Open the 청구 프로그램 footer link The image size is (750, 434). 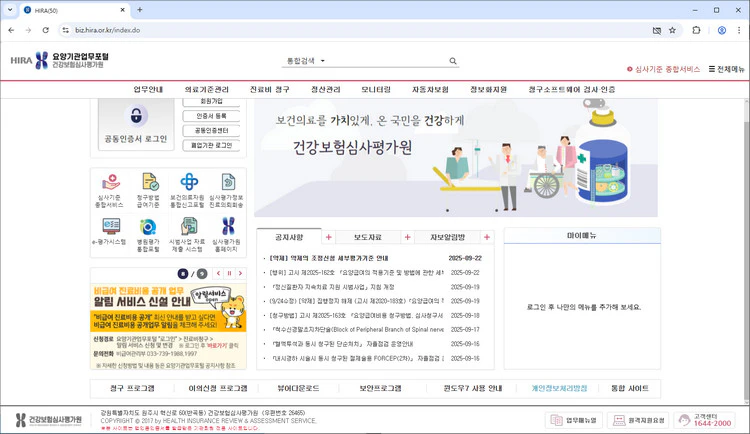(132, 389)
